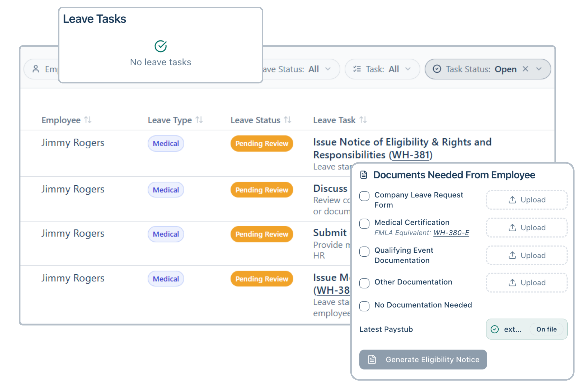Click Pending Review badge in Submit row
Viewport: 588px width, 392px height.
coord(262,234)
